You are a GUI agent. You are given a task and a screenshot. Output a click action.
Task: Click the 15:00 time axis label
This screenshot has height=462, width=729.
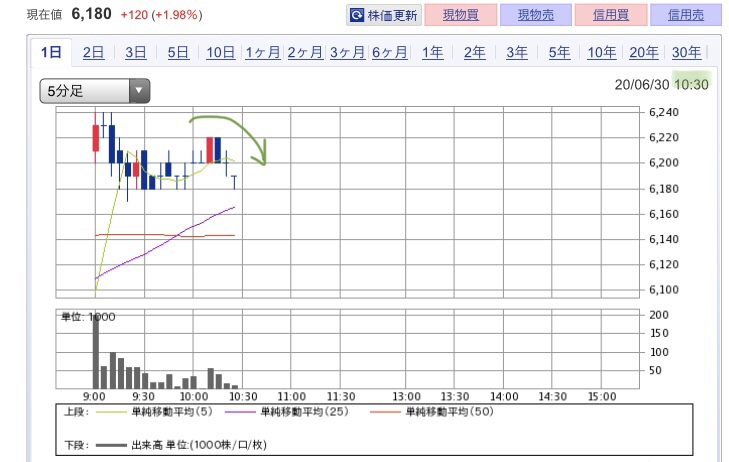(602, 396)
